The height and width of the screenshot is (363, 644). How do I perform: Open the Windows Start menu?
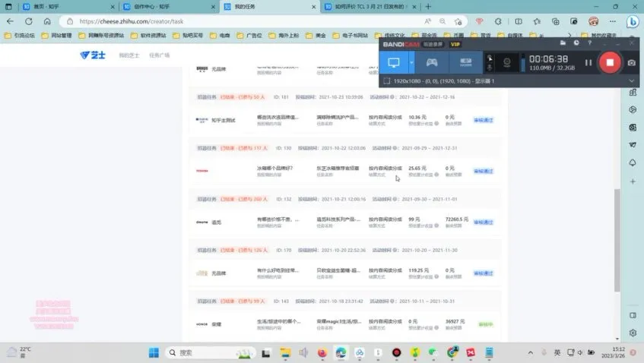[x=154, y=352]
